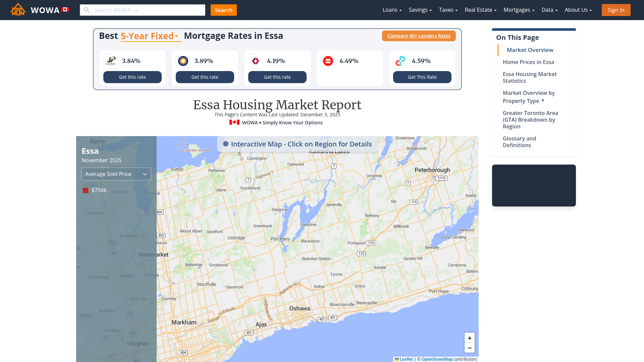Viewport: 644px width, 362px height.
Task: Zoom into the map with the plus control
Action: click(470, 338)
